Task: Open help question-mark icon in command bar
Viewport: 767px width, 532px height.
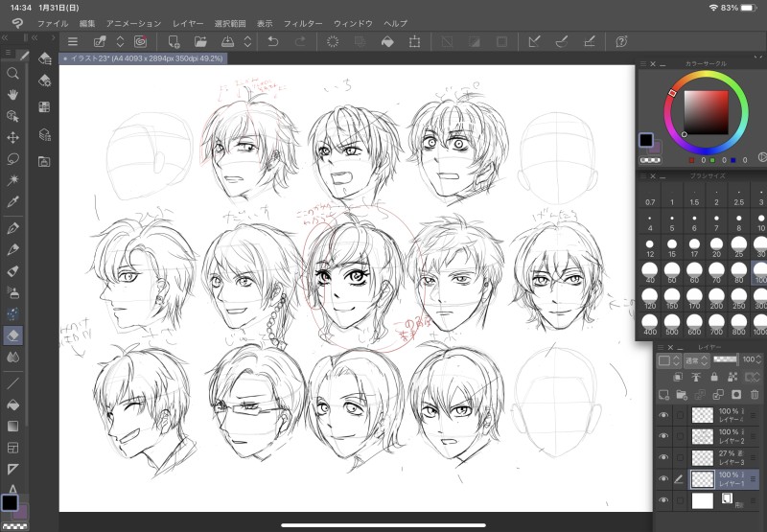Action: click(x=621, y=42)
